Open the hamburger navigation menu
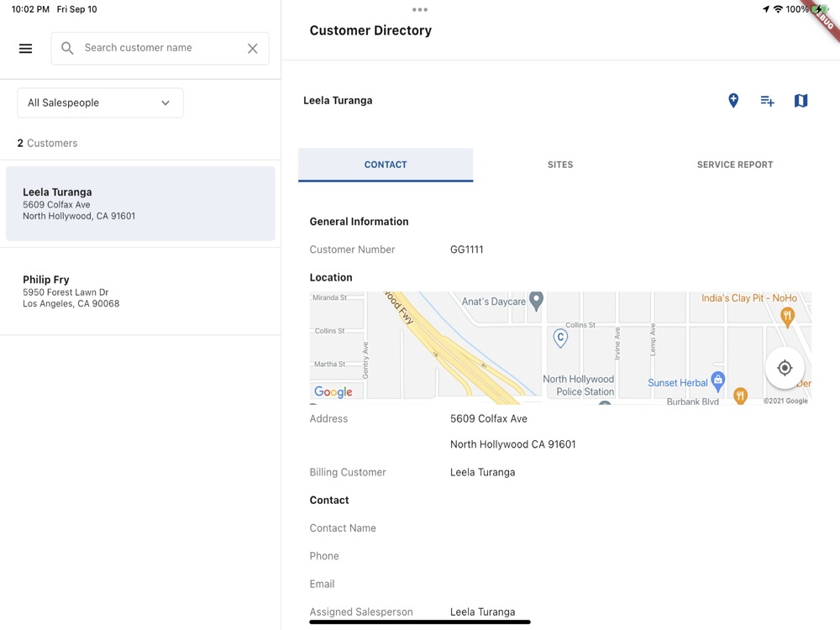 (x=25, y=49)
